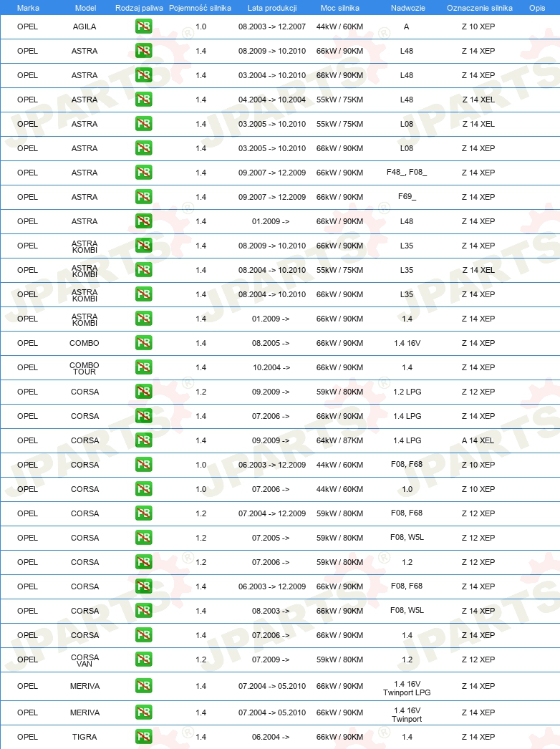Click fuel icon for ASTRA L08 Z 14 XEL row
This screenshot has width=560, height=749.
(144, 124)
